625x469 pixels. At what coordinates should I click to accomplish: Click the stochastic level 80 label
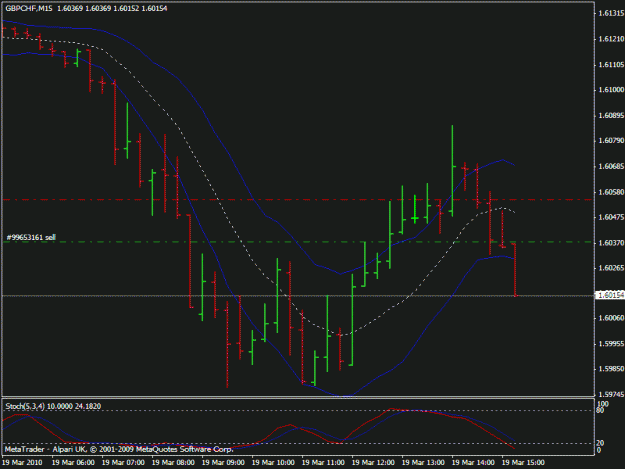click(600, 410)
